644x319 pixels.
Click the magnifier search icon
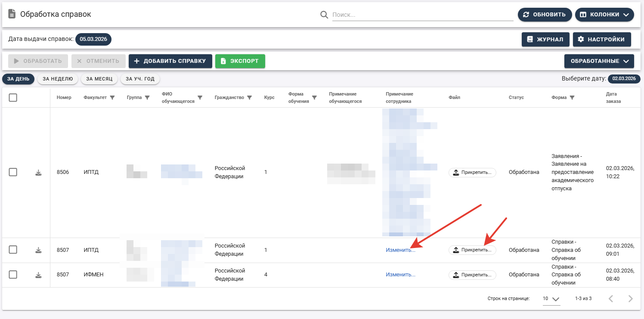coord(324,15)
